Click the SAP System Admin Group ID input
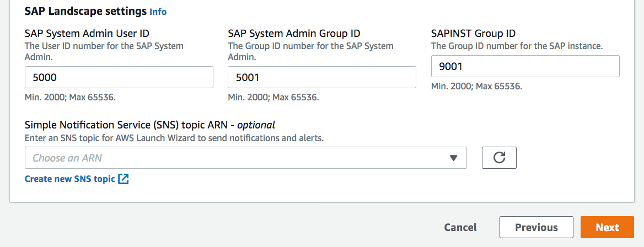This screenshot has width=644, height=247. [322, 77]
